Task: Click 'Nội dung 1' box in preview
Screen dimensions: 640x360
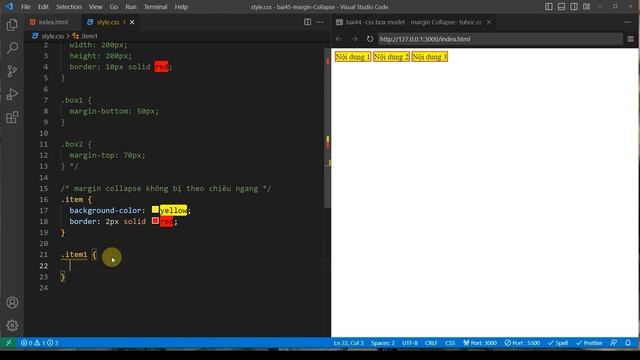Action: [353, 57]
